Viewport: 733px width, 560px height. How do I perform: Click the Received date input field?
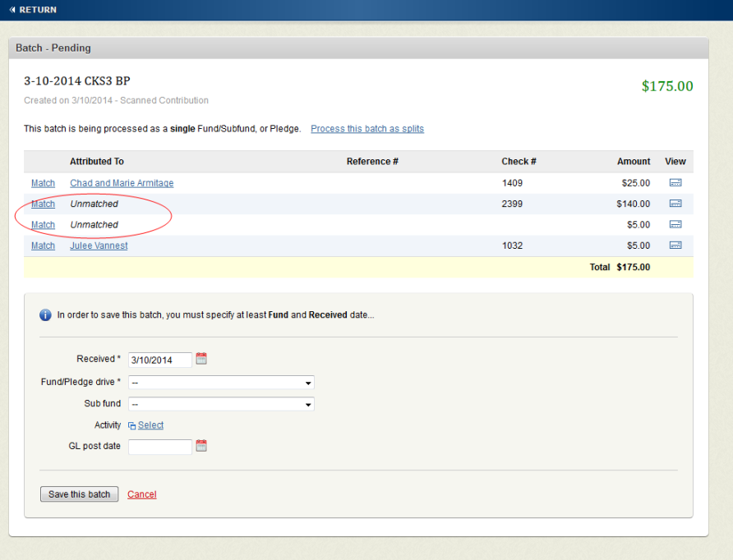click(x=160, y=360)
